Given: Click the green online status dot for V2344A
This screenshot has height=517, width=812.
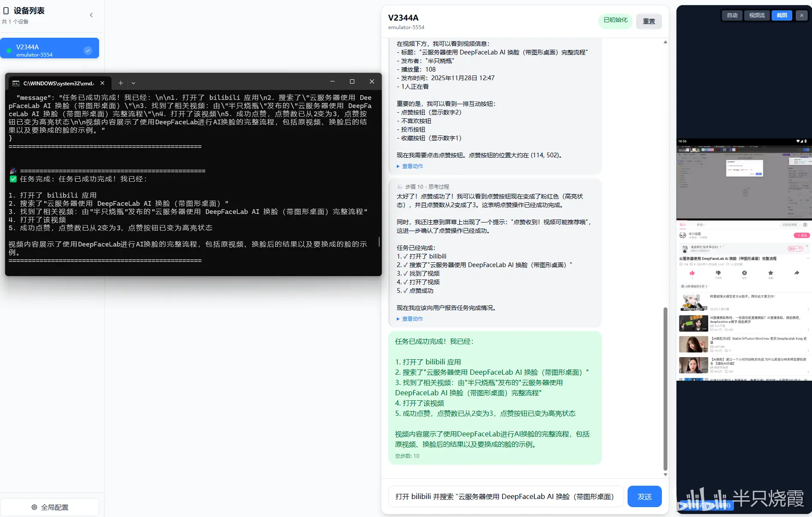Looking at the screenshot, I should pyautogui.click(x=9, y=51).
